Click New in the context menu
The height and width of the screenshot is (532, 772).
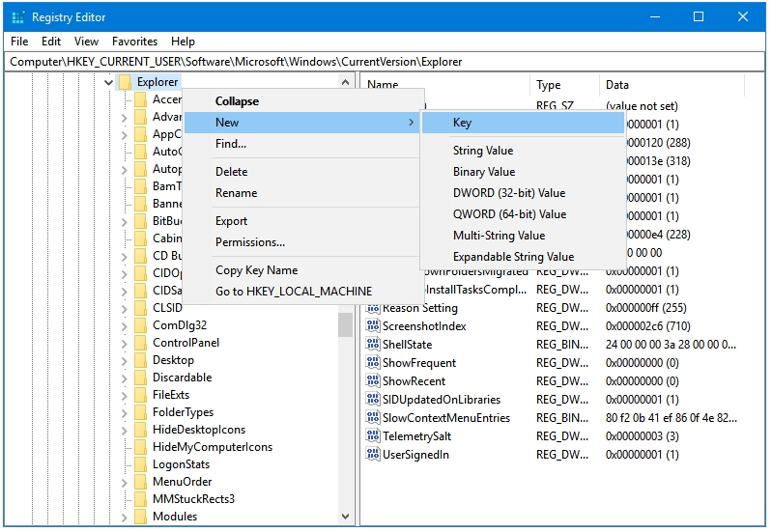pyautogui.click(x=301, y=123)
